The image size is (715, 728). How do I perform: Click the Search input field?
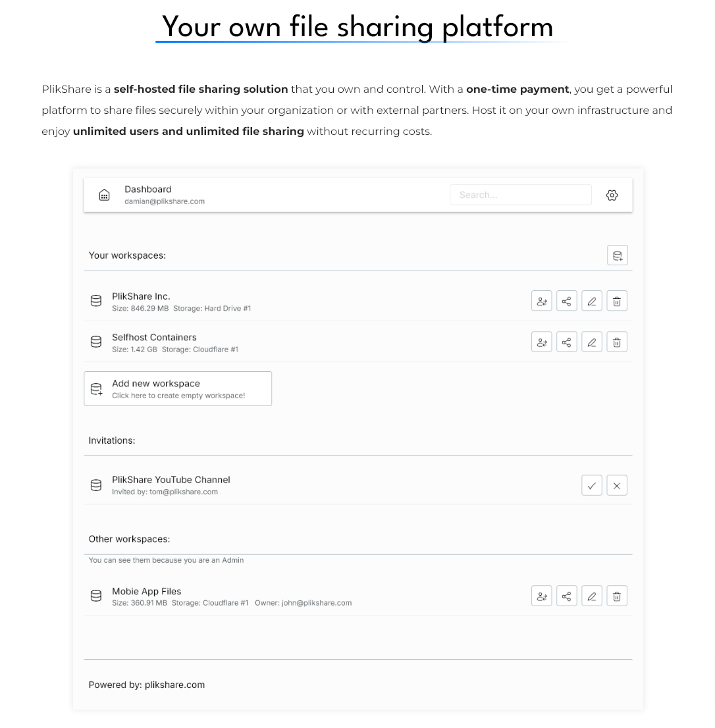[521, 195]
